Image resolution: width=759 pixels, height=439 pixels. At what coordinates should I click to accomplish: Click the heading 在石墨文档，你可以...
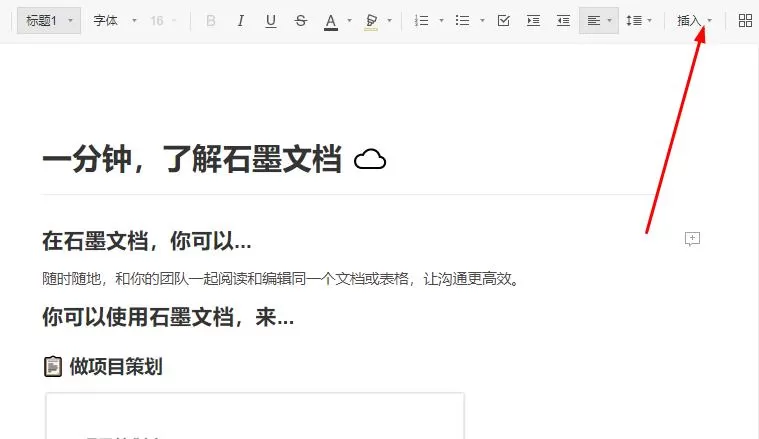pyautogui.click(x=147, y=241)
